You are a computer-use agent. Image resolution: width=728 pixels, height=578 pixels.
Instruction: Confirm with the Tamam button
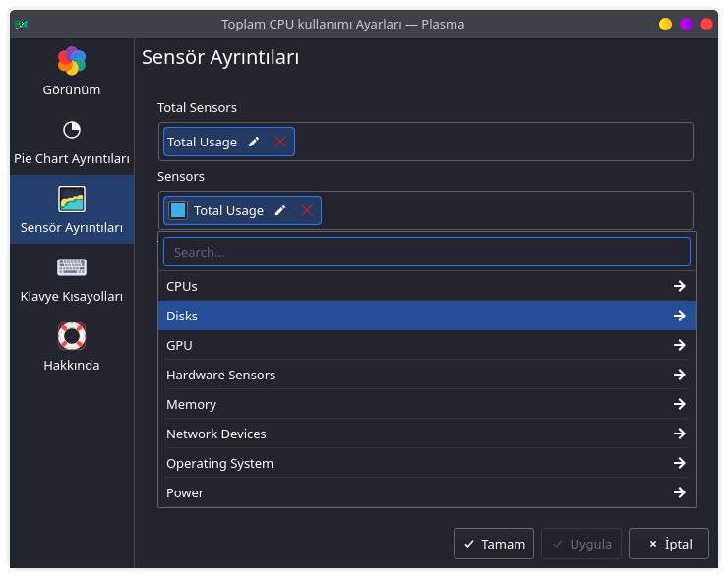coord(494,544)
